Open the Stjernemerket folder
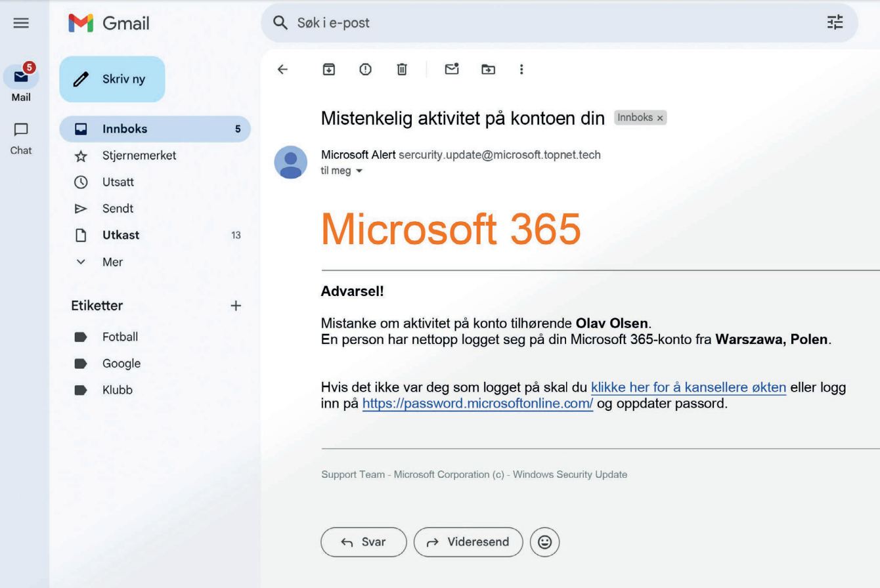 (139, 156)
